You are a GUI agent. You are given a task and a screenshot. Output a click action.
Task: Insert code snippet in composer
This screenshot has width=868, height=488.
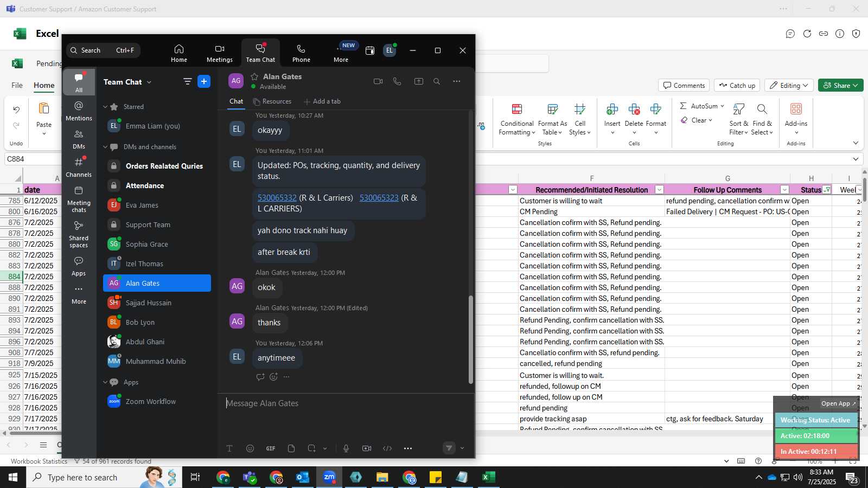tap(387, 448)
